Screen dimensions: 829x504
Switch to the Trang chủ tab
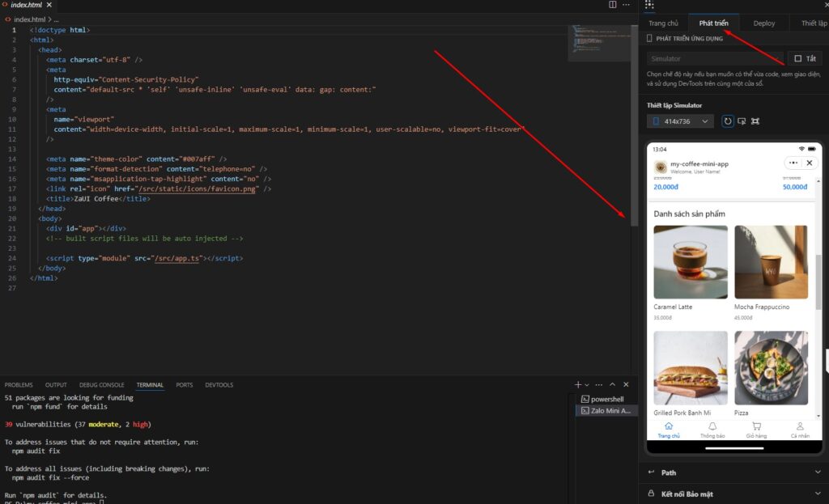(663, 23)
